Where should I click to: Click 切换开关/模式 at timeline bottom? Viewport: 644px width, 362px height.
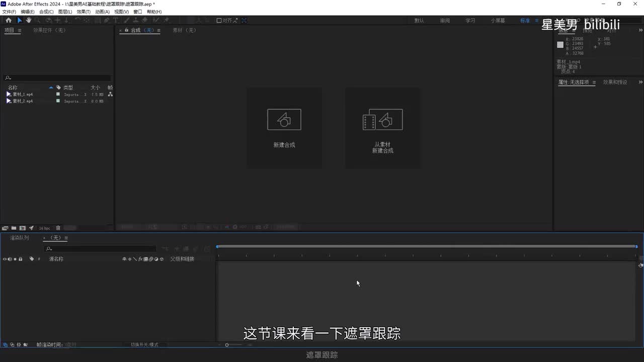pyautogui.click(x=144, y=345)
